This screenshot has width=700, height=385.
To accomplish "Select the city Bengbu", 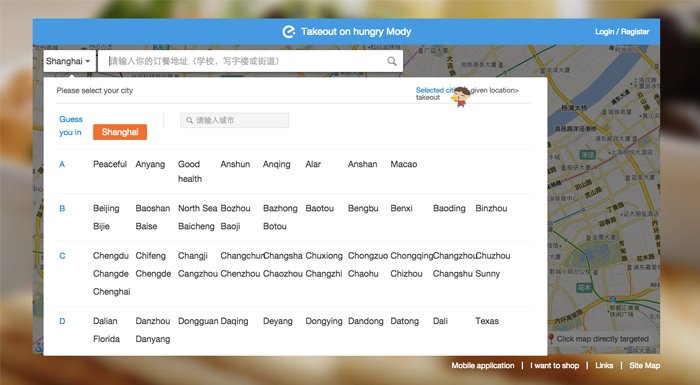I will [x=363, y=208].
